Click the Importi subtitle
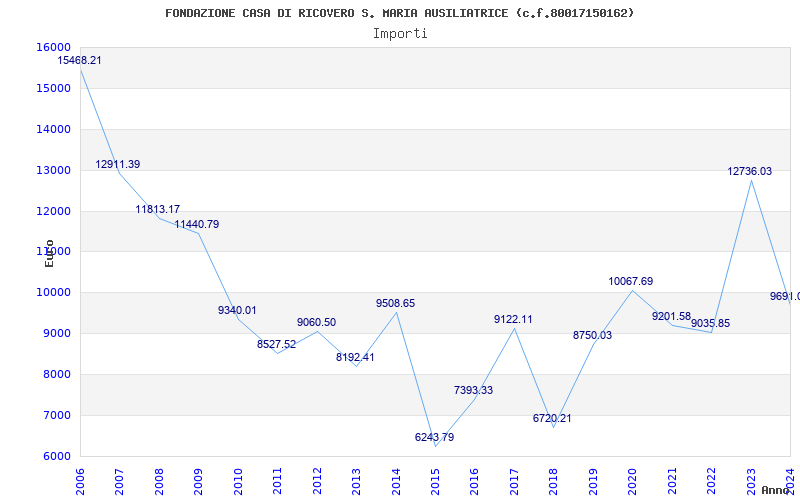The image size is (800, 500). click(x=400, y=34)
